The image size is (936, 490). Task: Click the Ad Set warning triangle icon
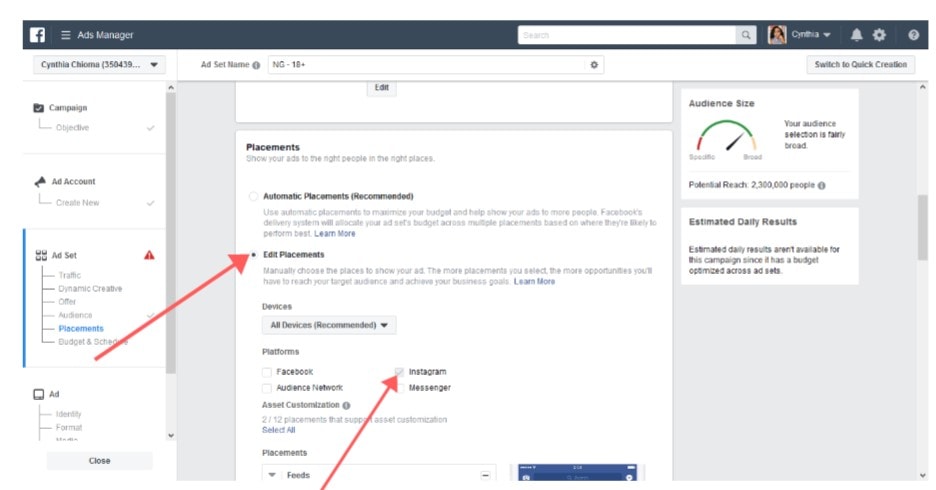tap(149, 255)
